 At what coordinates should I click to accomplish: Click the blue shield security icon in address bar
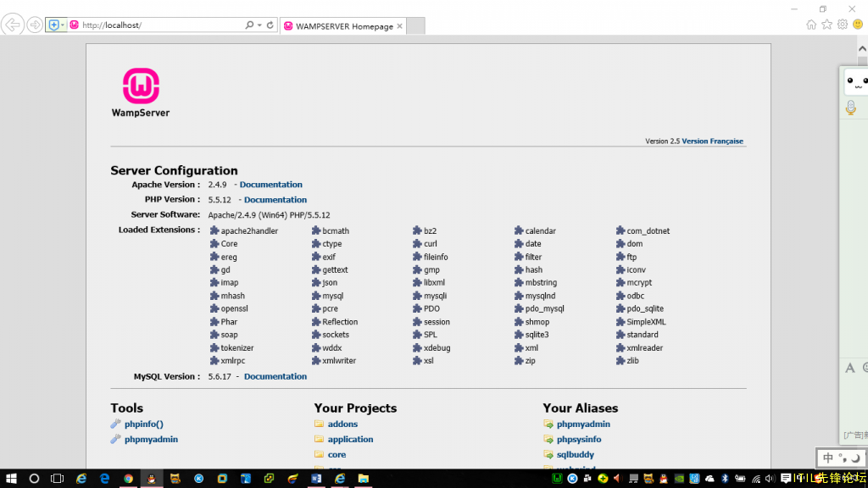click(53, 25)
